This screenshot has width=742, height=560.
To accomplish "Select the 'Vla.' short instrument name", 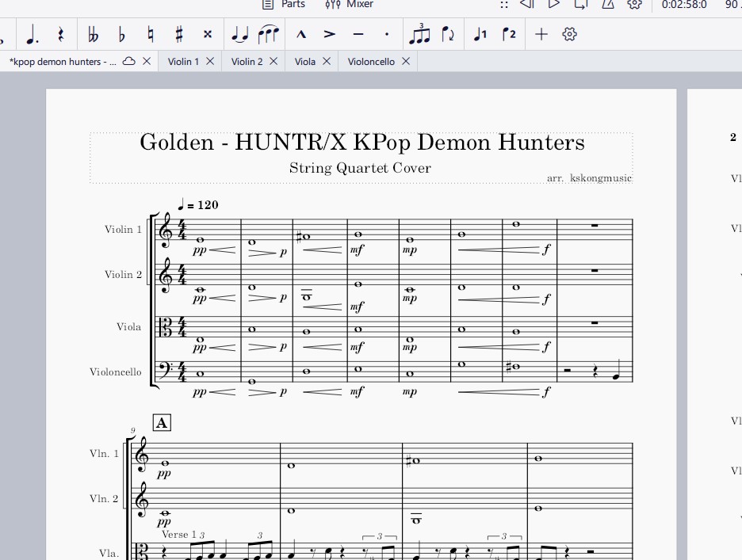I will [109, 554].
